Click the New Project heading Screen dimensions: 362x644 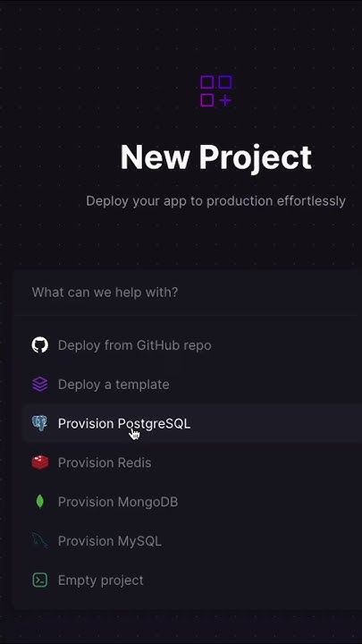pyautogui.click(x=216, y=157)
